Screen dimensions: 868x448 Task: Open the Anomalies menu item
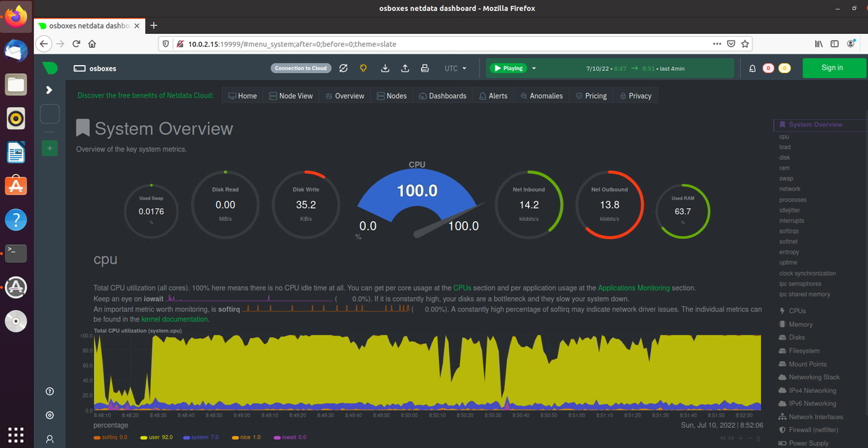click(x=542, y=95)
